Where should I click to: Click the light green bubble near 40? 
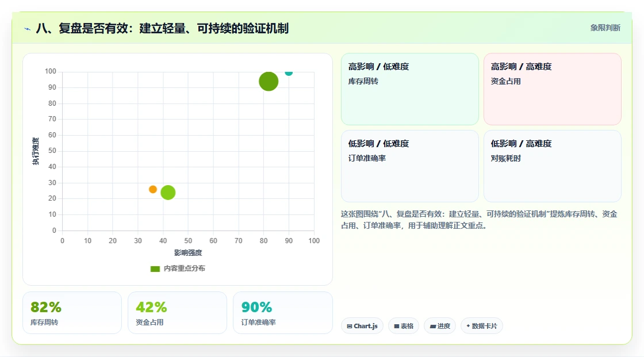coord(168,192)
